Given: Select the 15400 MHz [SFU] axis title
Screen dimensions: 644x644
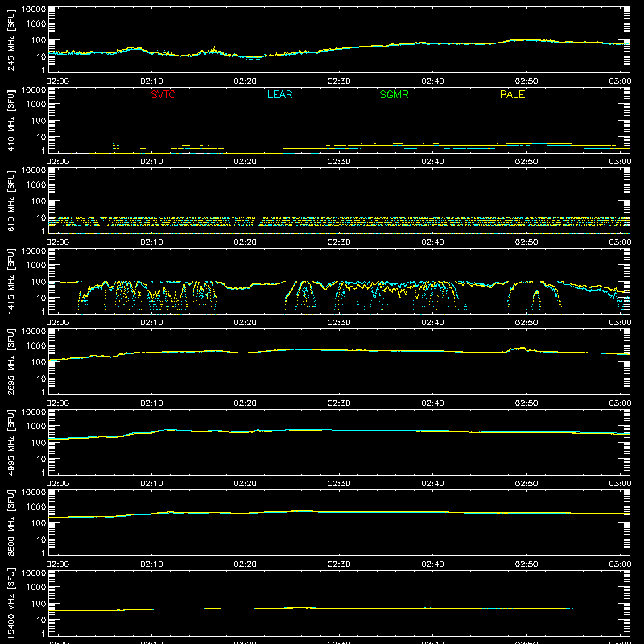Looking at the screenshot, I should [10, 603].
